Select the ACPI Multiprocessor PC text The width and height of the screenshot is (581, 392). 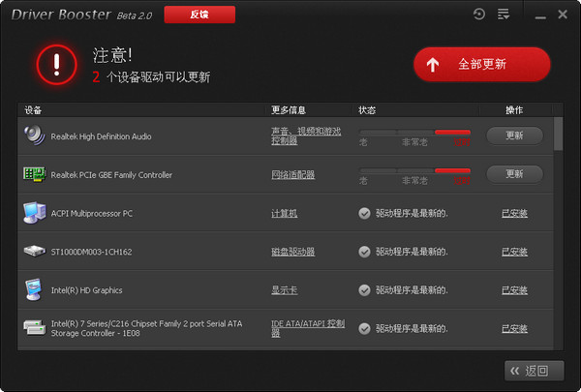pyautogui.click(x=92, y=213)
